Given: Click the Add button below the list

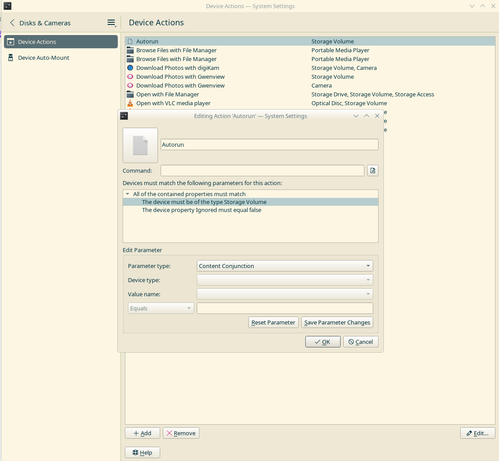Looking at the screenshot, I should [142, 433].
